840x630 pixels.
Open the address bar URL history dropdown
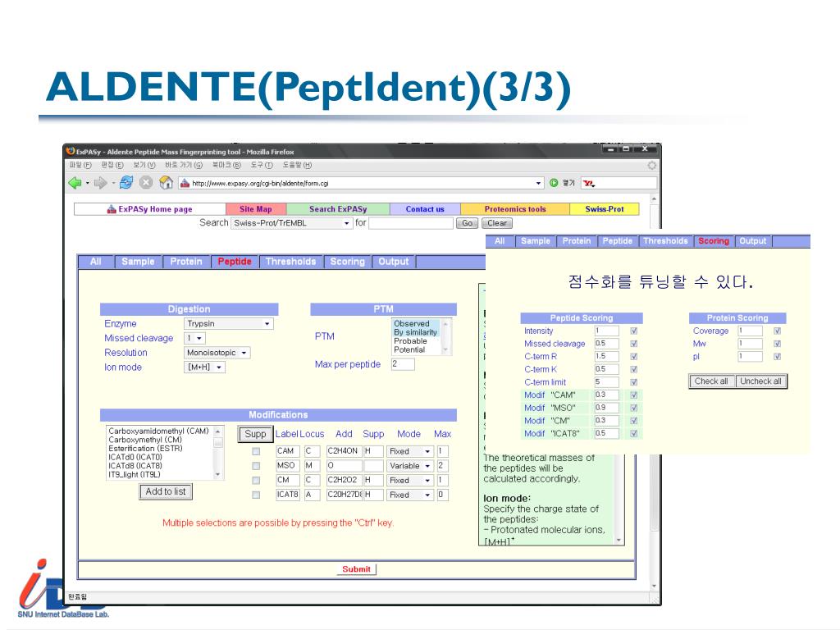click(538, 183)
